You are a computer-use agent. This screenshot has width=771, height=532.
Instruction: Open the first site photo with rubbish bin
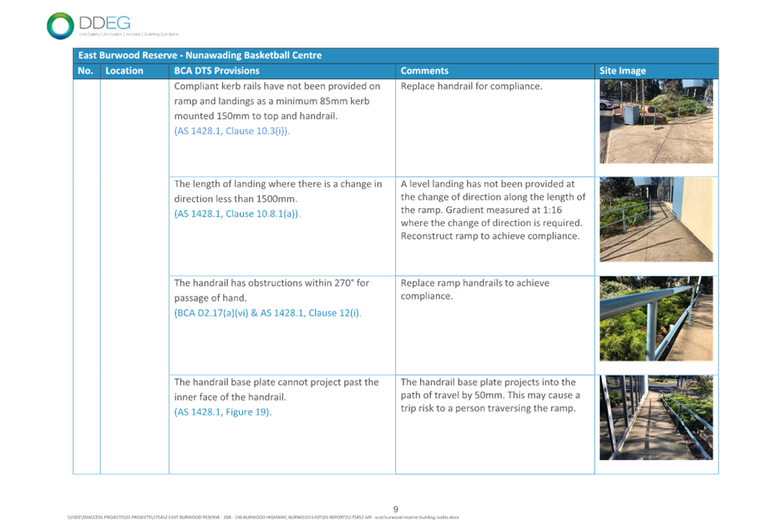pyautogui.click(x=656, y=122)
